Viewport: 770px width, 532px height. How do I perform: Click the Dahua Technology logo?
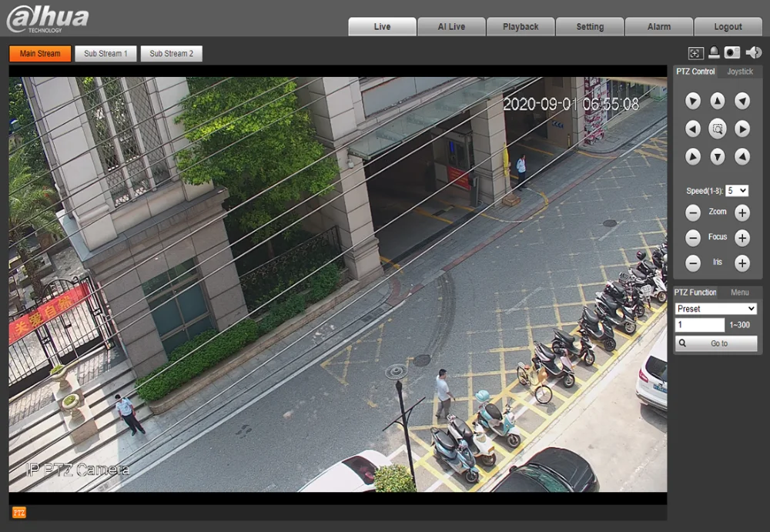coord(48,20)
